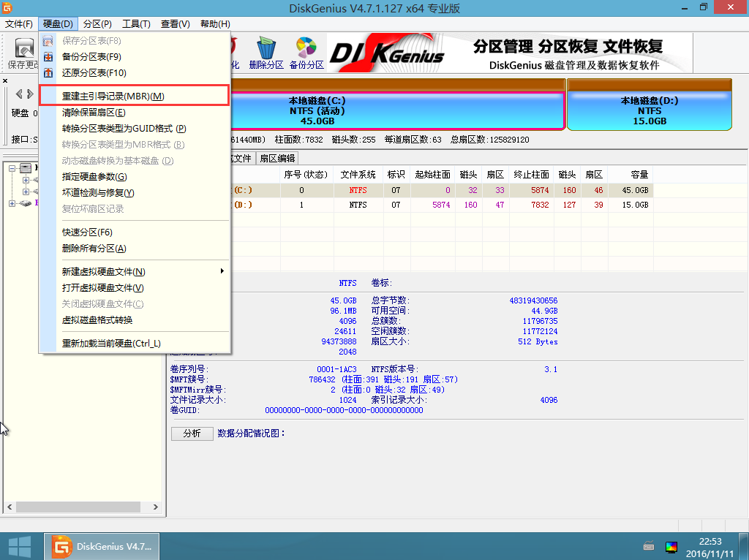Screen dimensions: 749x560
Task: Expand the second child partition tree node
Action: click(26, 192)
